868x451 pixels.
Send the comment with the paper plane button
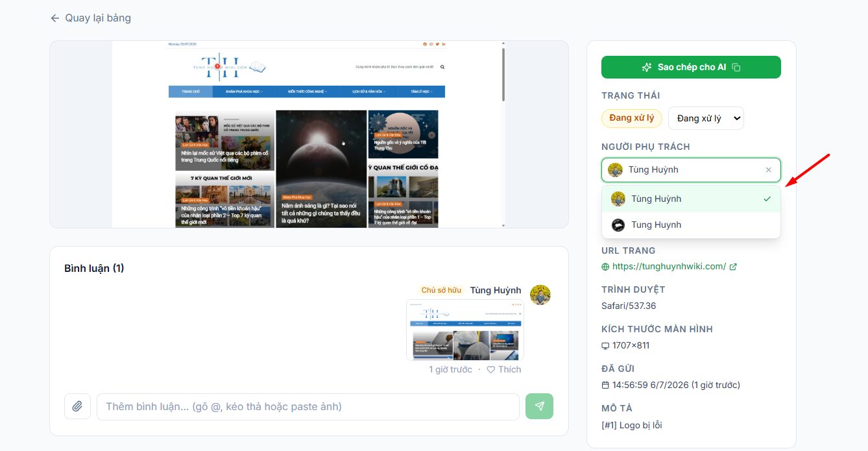[x=539, y=406]
